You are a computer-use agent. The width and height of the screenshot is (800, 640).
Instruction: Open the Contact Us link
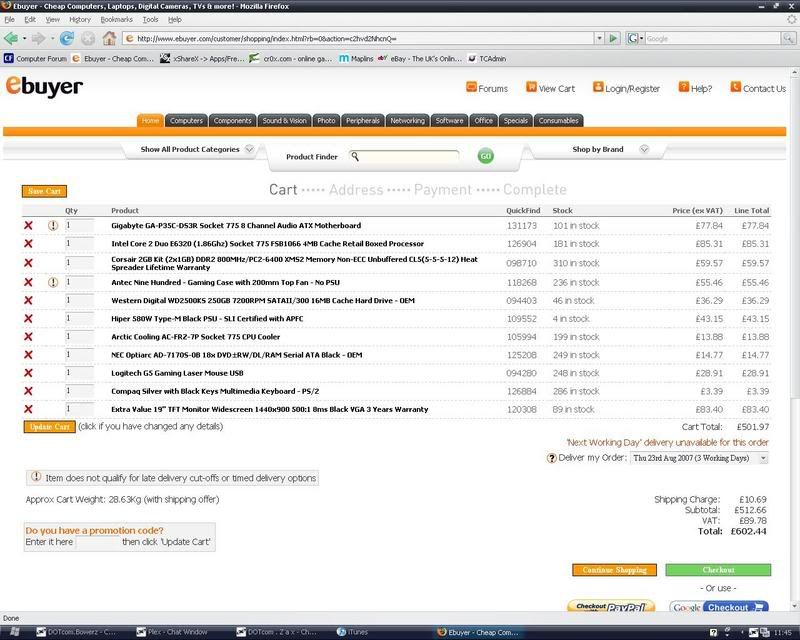click(758, 88)
